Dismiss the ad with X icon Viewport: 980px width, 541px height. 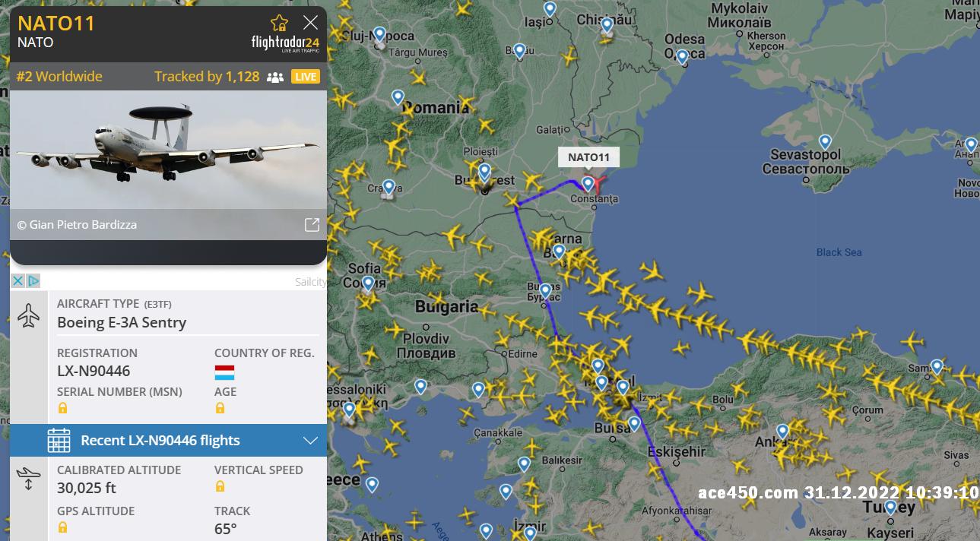point(18,280)
